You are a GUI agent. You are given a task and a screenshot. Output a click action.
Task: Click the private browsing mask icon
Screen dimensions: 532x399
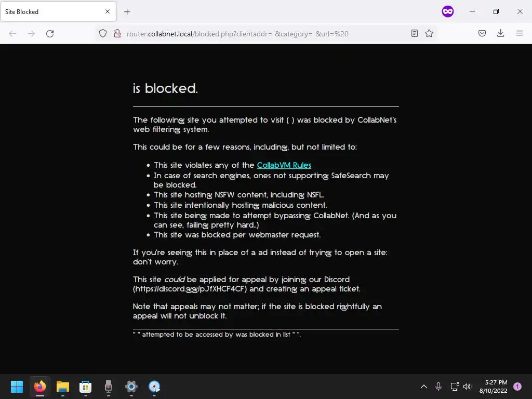pyautogui.click(x=447, y=11)
